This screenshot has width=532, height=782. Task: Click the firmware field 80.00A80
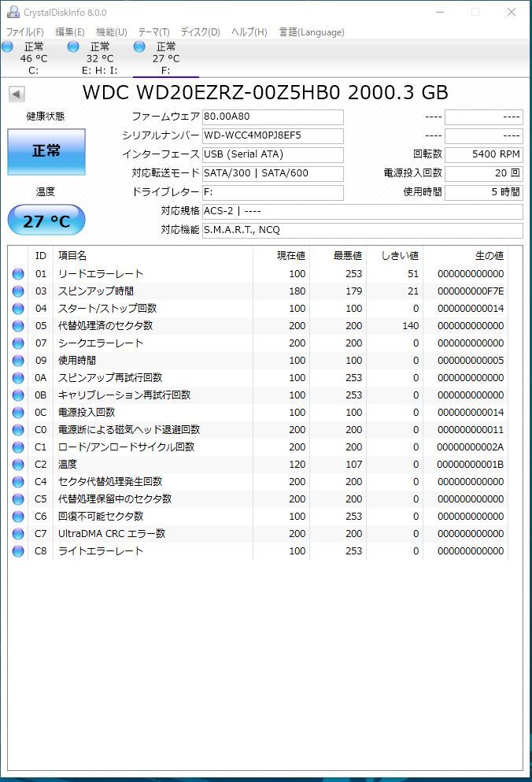(273, 117)
